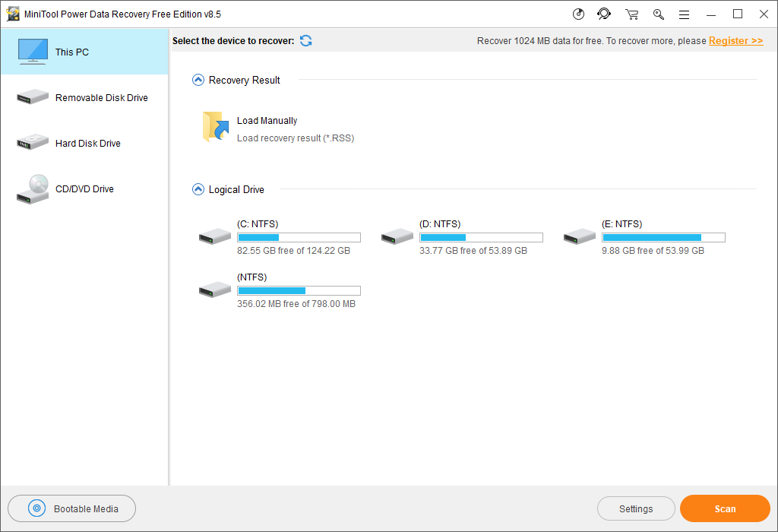The height and width of the screenshot is (532, 778).
Task: Refresh the device list with the blue arrows
Action: point(305,41)
